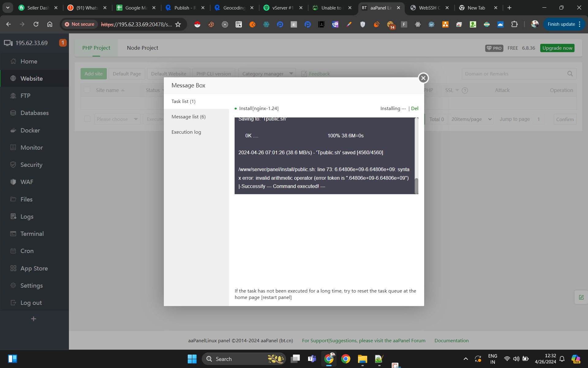The image size is (588, 368).
Task: Open Terminal from the sidebar
Action: pyautogui.click(x=32, y=234)
